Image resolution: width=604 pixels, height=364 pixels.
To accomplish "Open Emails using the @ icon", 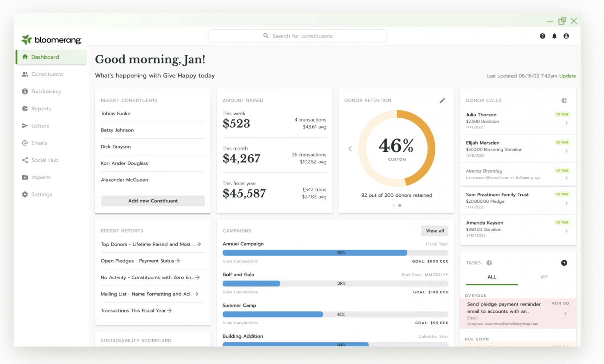I will pos(25,143).
